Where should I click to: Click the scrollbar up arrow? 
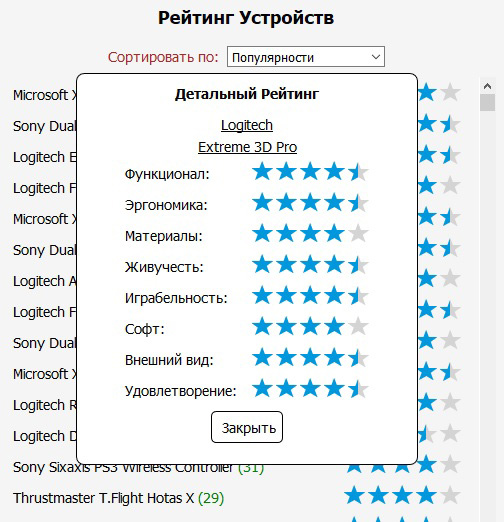(487, 86)
